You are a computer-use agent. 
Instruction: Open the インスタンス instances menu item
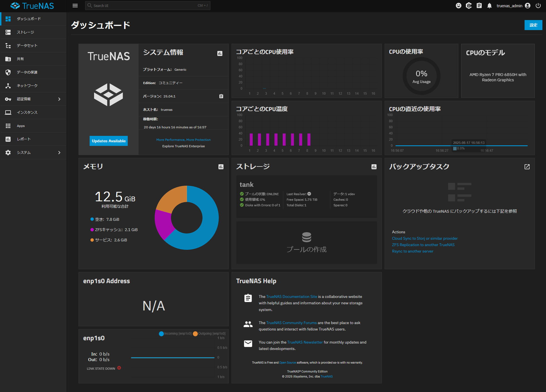(x=33, y=112)
